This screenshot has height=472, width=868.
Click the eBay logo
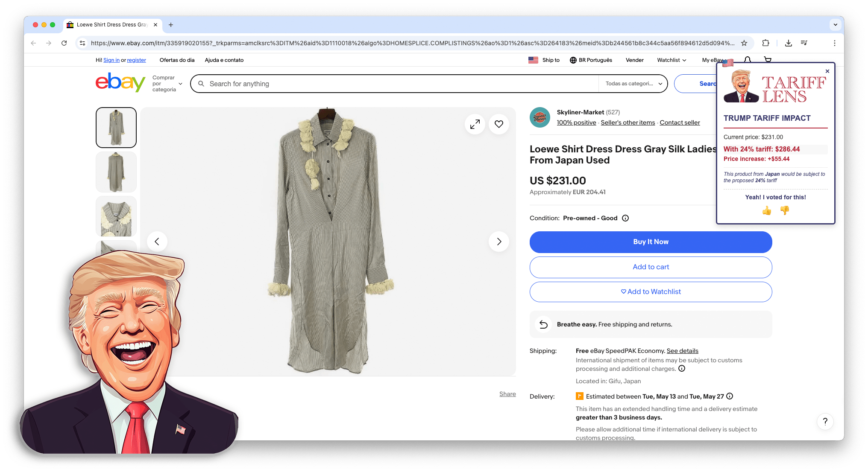(x=120, y=82)
